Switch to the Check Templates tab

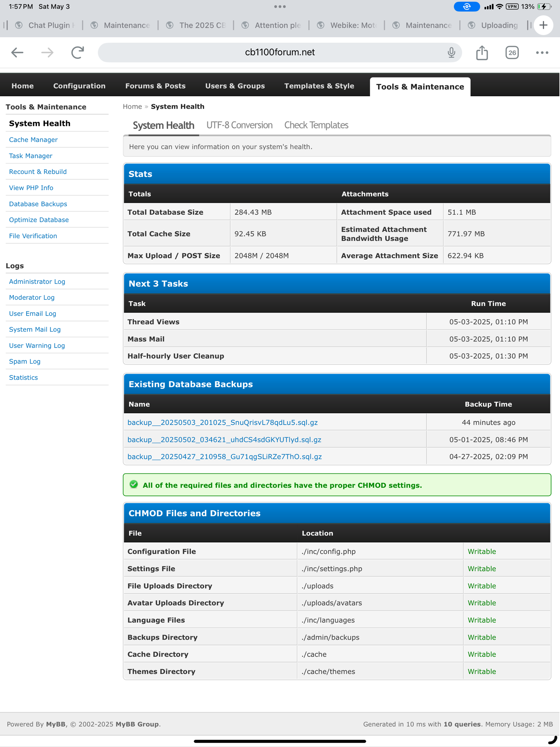click(x=316, y=125)
